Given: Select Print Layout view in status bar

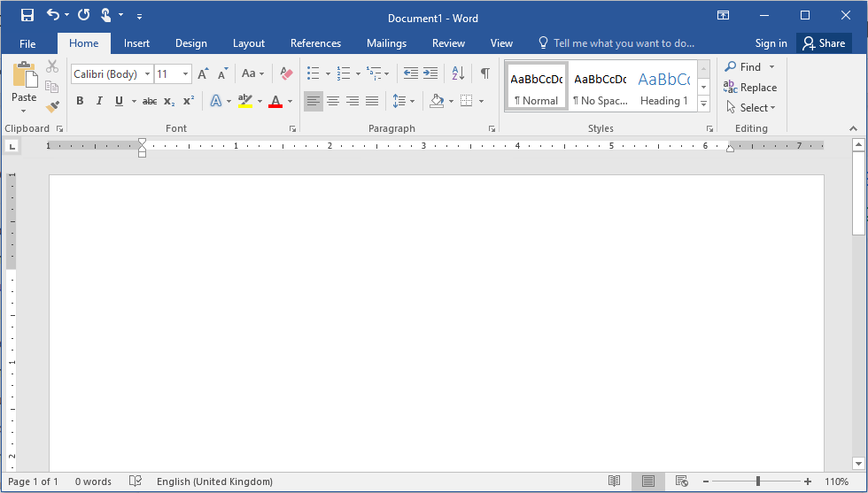Looking at the screenshot, I should (x=647, y=481).
